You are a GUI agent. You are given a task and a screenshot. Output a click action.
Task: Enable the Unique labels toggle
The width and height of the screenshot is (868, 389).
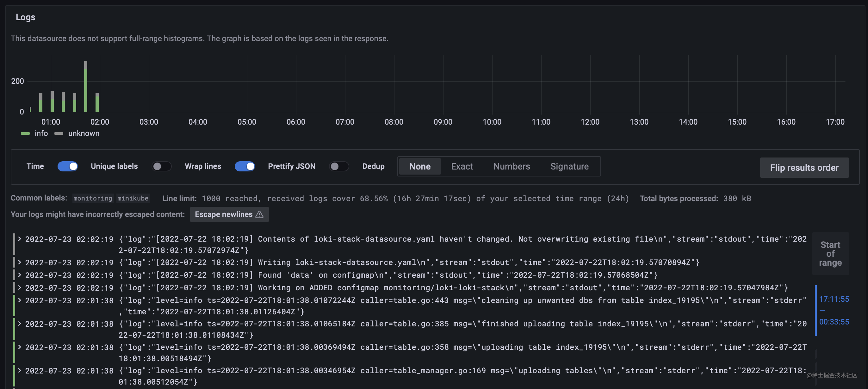click(x=161, y=166)
